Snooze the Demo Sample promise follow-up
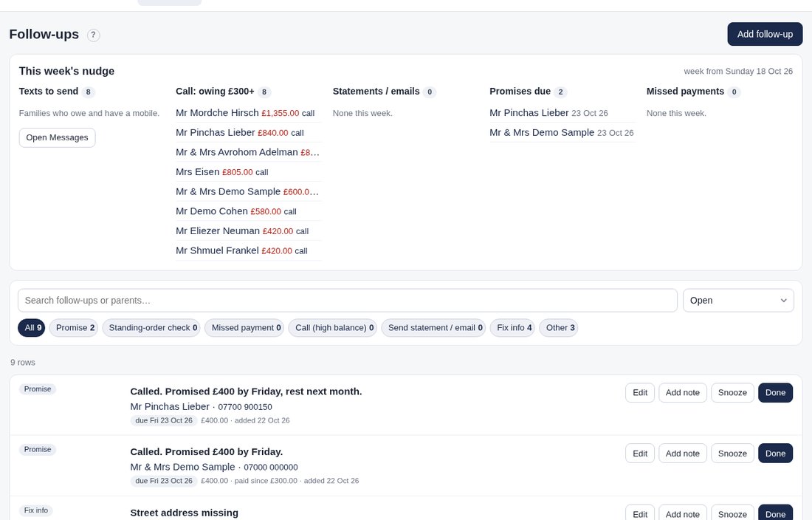This screenshot has width=812, height=520. click(732, 454)
